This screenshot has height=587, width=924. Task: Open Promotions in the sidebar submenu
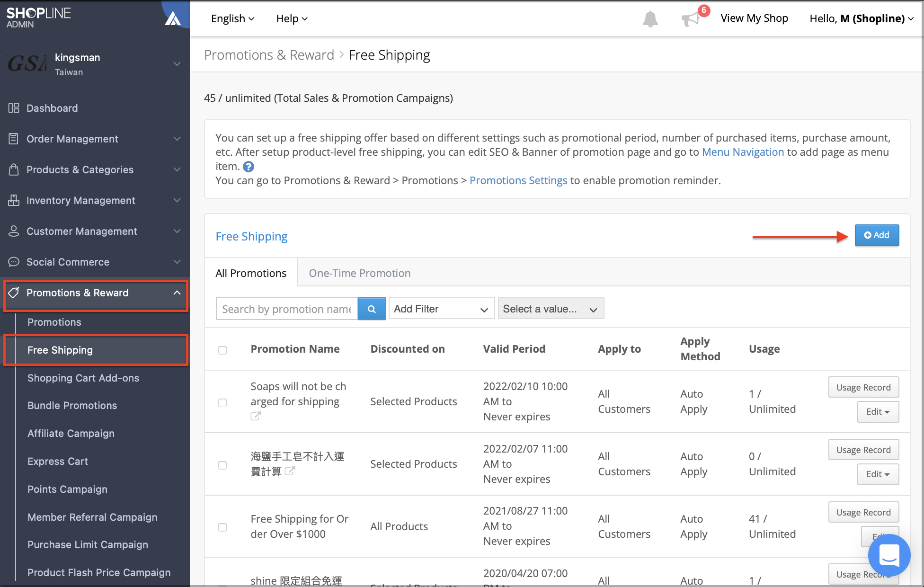coord(54,322)
